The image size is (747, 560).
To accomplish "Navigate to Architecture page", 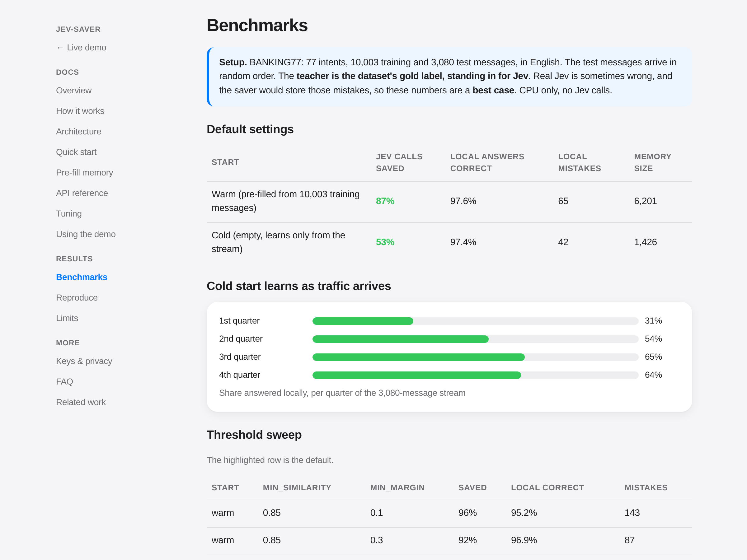I will coord(79,132).
